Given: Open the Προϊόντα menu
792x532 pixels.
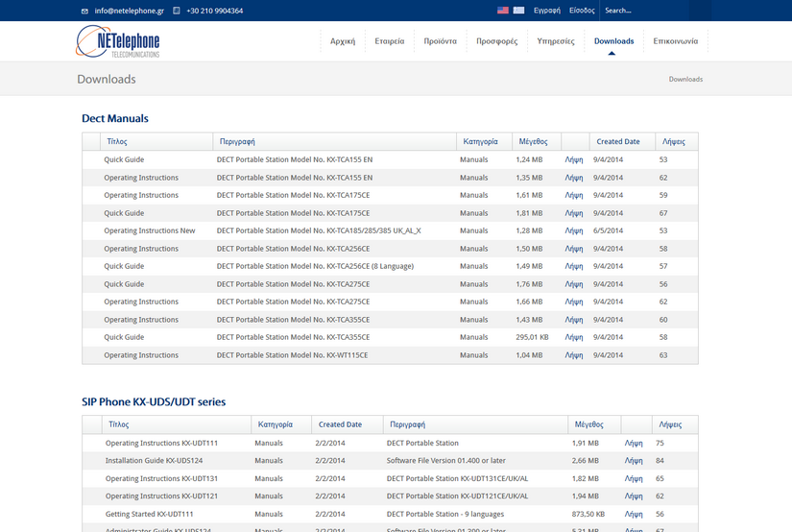Looking at the screenshot, I should pos(441,41).
